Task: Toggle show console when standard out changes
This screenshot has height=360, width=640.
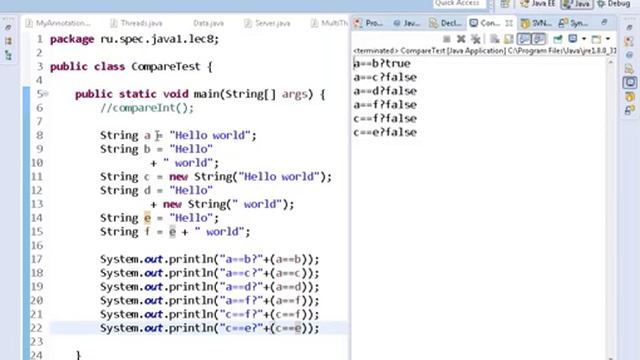Action: click(524, 39)
